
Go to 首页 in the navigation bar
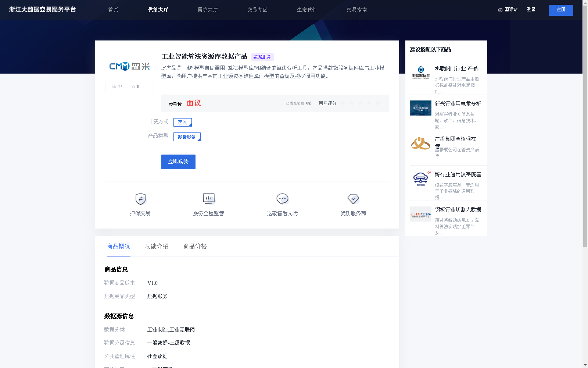(113, 10)
